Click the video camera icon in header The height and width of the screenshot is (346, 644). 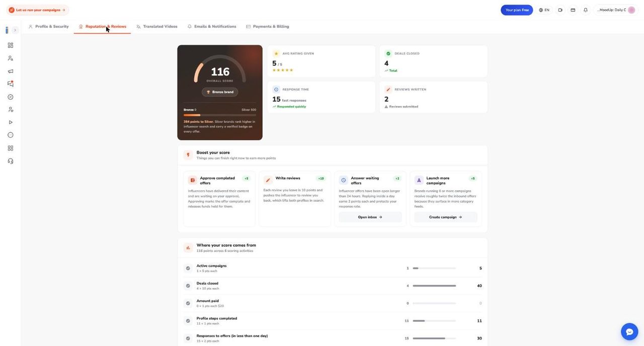[560, 10]
